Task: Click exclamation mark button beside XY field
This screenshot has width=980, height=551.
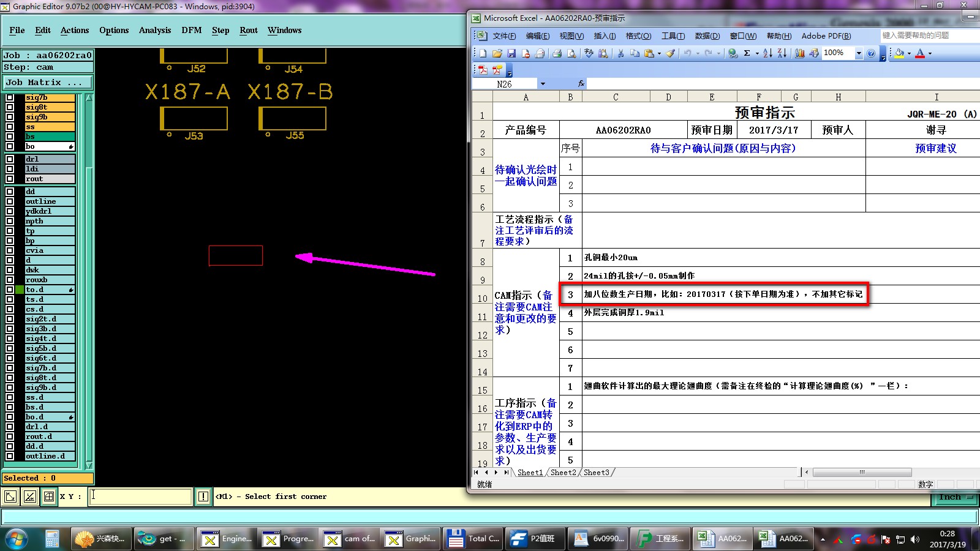Action: pyautogui.click(x=203, y=497)
